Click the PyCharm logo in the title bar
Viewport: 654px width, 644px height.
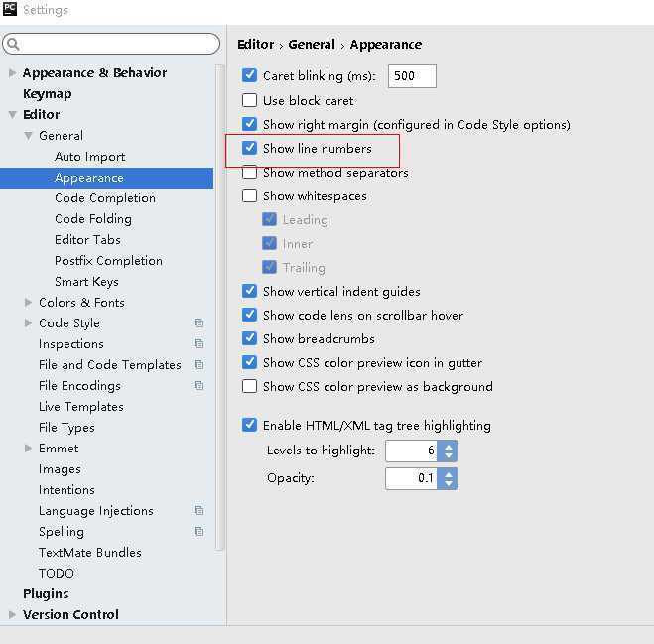click(x=9, y=9)
